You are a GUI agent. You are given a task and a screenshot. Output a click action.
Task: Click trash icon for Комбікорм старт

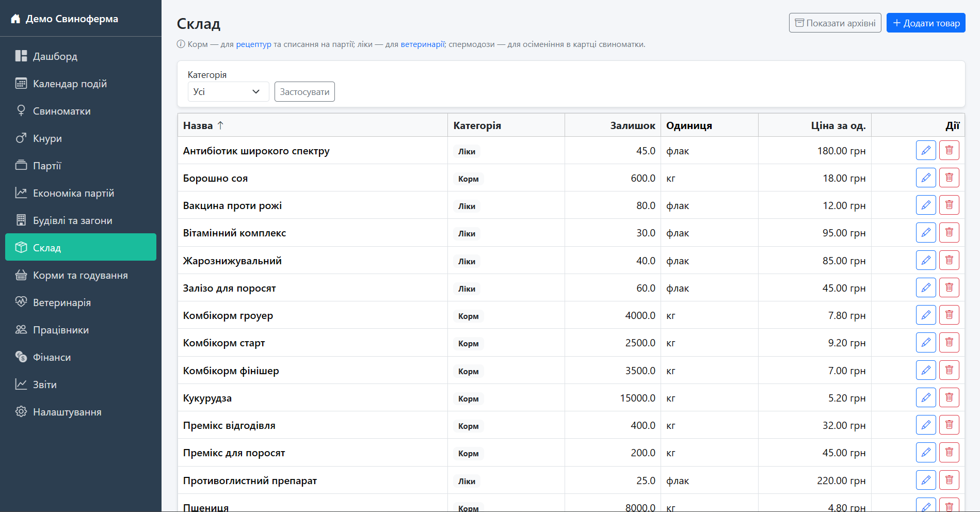(949, 343)
